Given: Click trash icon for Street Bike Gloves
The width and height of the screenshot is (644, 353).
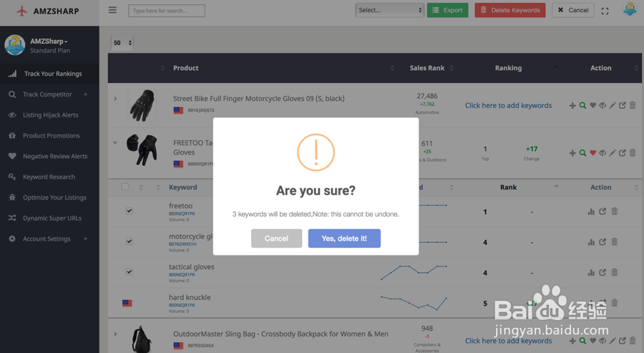Looking at the screenshot, I should coord(633,105).
